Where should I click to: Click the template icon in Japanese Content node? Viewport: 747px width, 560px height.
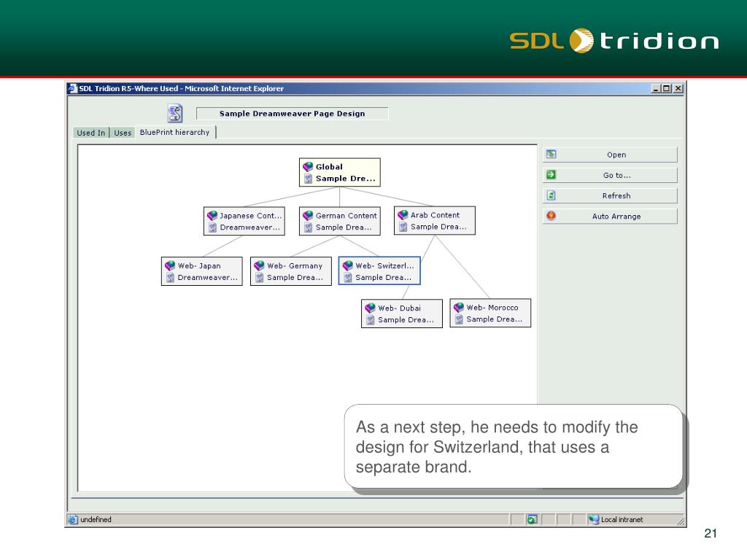(212, 227)
